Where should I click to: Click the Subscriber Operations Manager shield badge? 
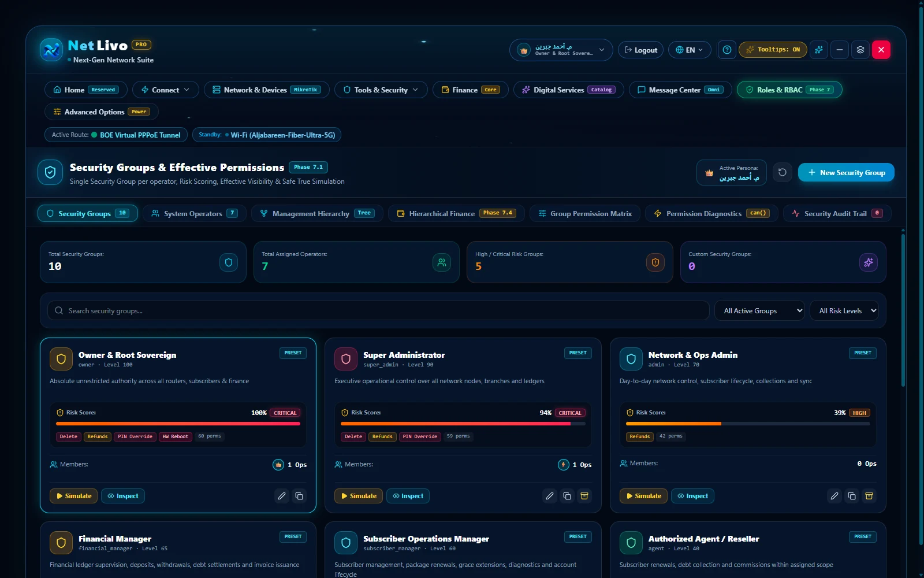click(x=346, y=543)
